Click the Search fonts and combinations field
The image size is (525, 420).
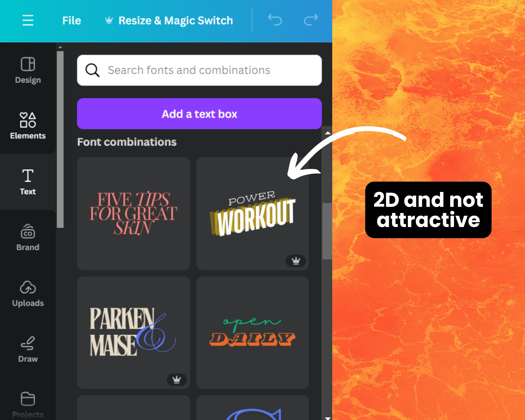(199, 70)
